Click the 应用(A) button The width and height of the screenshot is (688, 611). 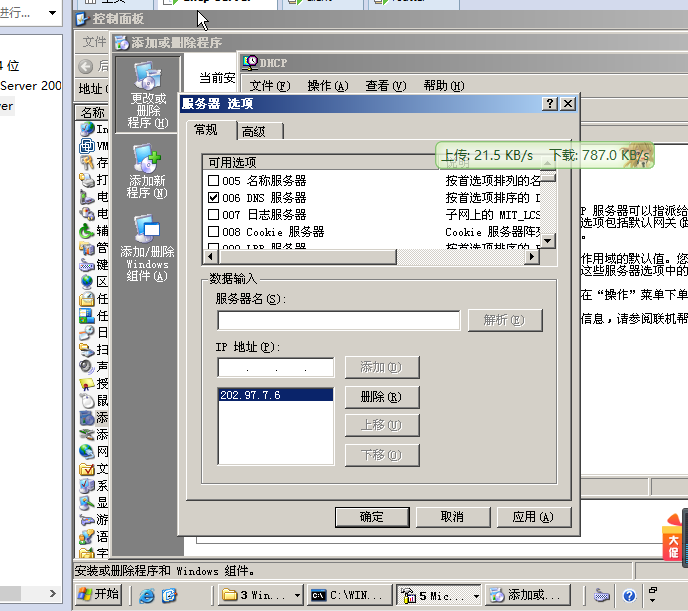(x=534, y=517)
